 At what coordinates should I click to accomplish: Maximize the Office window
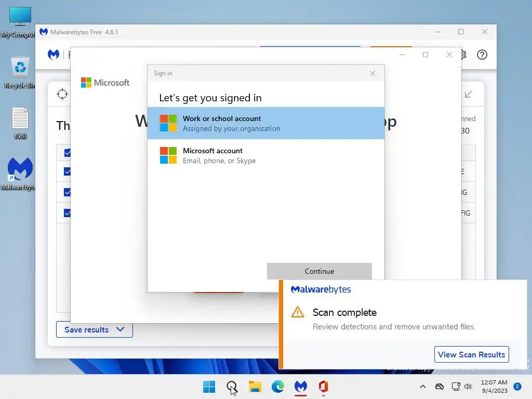tap(425, 55)
